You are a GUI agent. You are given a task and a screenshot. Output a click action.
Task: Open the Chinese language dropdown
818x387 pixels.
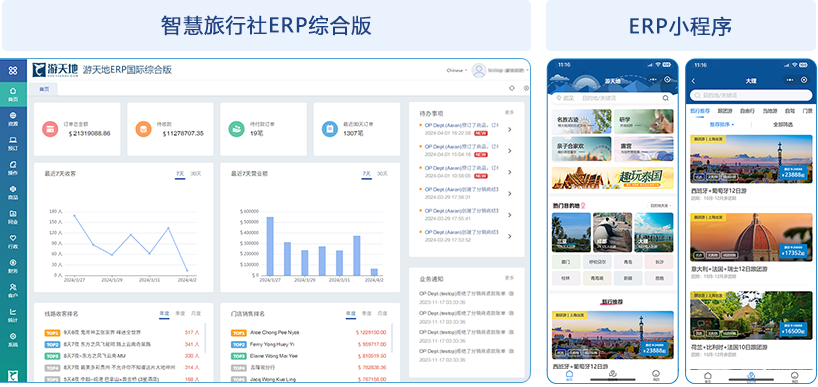click(456, 70)
